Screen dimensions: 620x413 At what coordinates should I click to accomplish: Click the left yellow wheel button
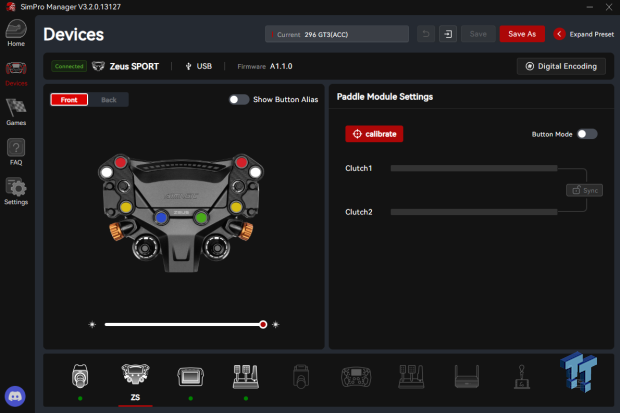click(x=126, y=207)
